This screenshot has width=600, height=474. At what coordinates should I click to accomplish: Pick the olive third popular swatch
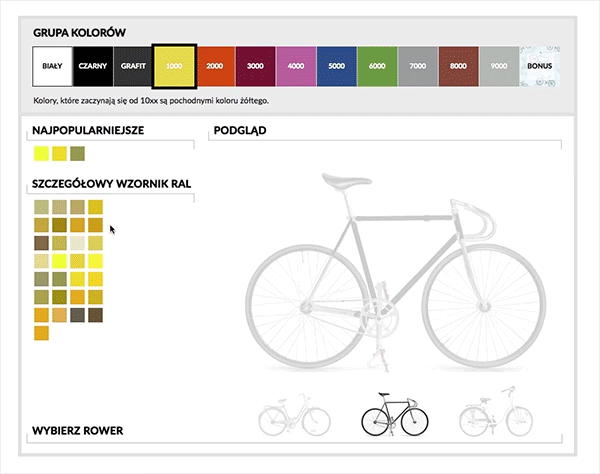77,153
